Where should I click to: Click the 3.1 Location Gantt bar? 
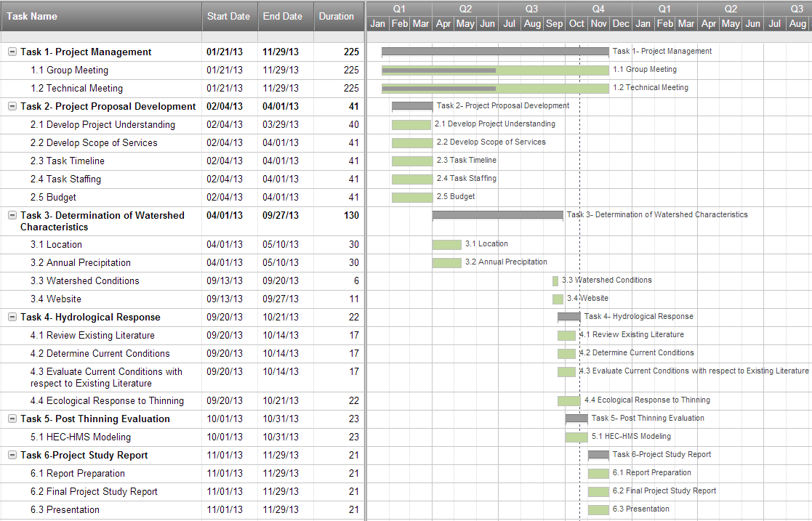447,244
